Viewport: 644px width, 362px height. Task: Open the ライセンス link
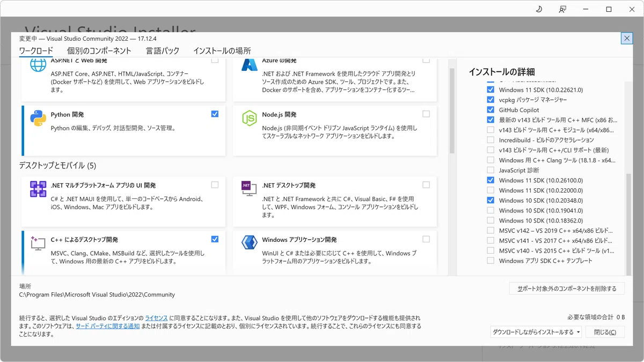point(156,319)
